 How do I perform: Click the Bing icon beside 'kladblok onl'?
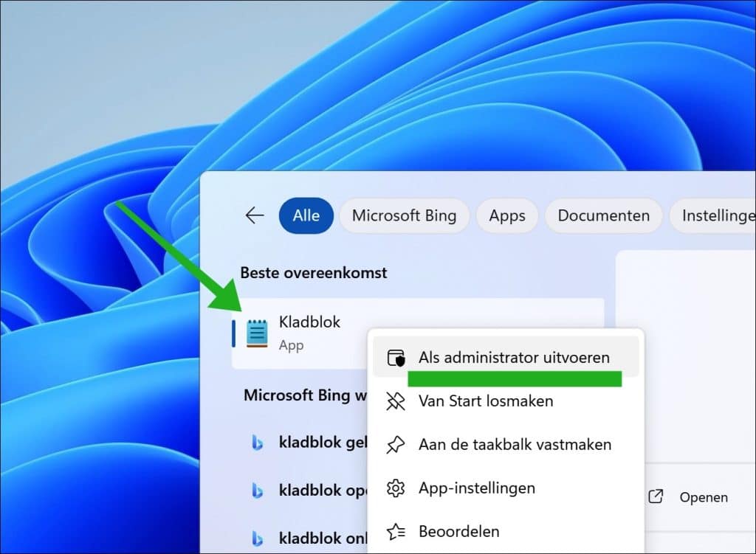[x=258, y=538]
